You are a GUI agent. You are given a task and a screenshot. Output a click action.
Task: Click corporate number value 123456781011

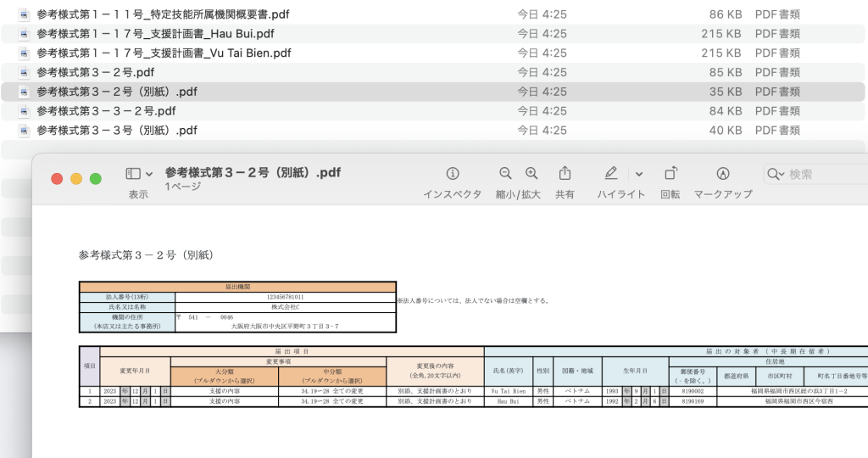click(285, 297)
